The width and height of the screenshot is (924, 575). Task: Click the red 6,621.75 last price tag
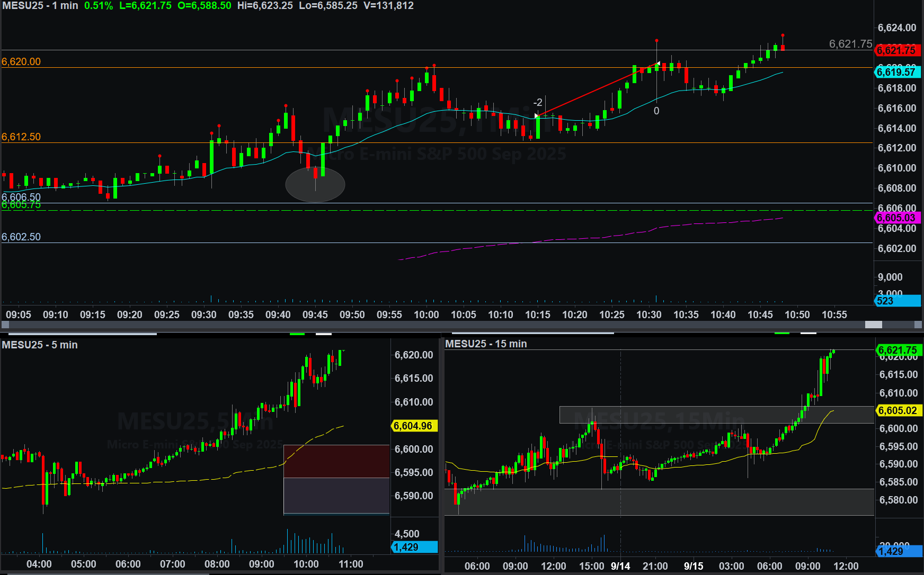click(x=896, y=50)
